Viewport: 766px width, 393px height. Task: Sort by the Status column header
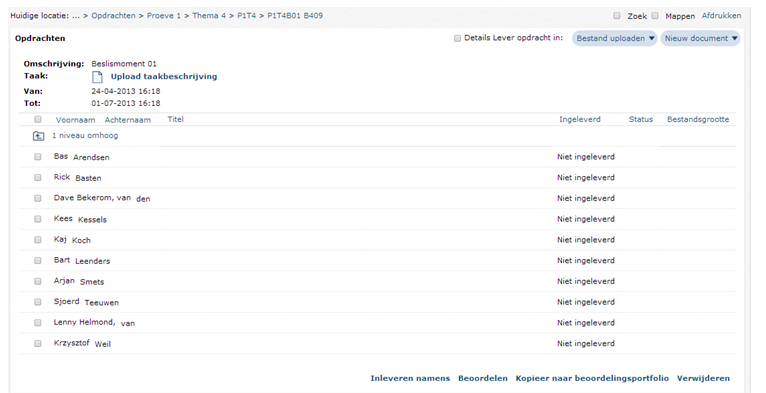point(640,119)
